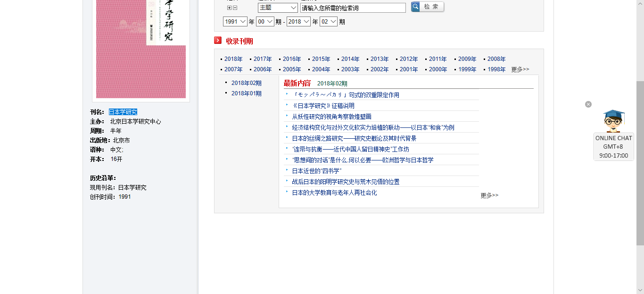Image resolution: width=644 pixels, height=294 pixels.
Task: Click the red arrow icon beside 收录刊期
Action: click(218, 41)
